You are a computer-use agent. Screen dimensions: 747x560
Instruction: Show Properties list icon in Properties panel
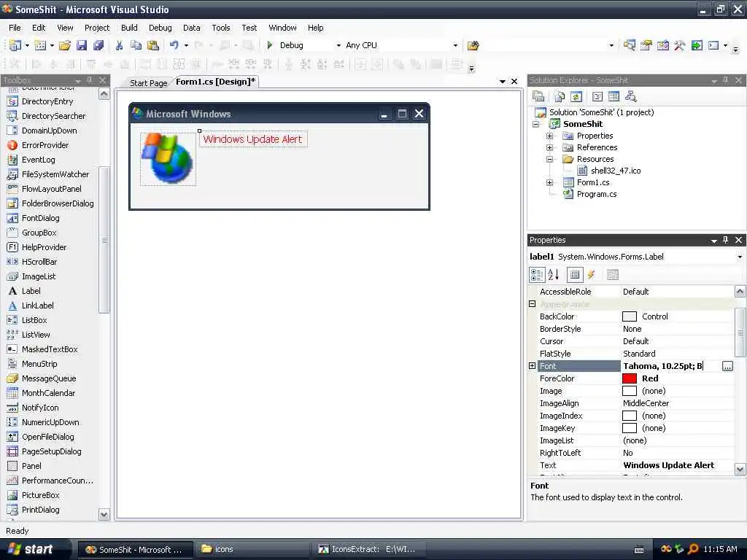click(x=575, y=275)
